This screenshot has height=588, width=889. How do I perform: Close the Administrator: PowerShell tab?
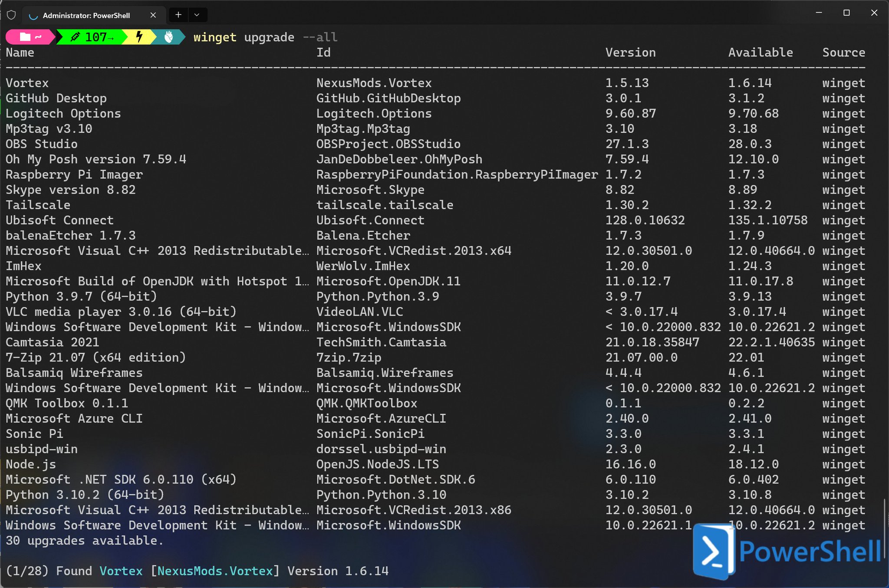[153, 15]
